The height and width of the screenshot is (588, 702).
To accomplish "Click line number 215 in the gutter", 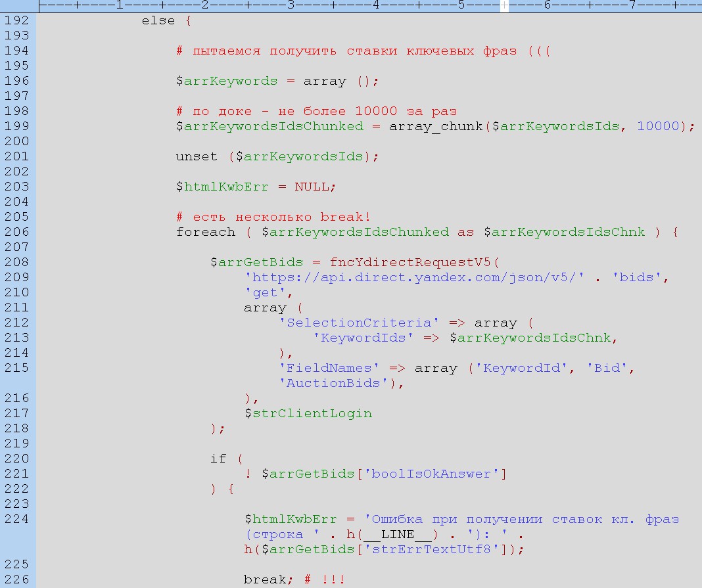I will coord(16,368).
